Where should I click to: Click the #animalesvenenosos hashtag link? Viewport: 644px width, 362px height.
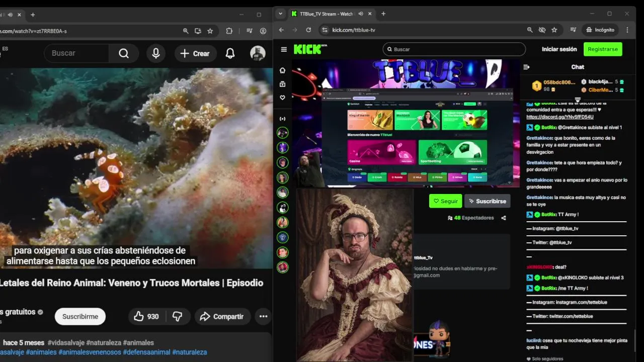pyautogui.click(x=89, y=352)
